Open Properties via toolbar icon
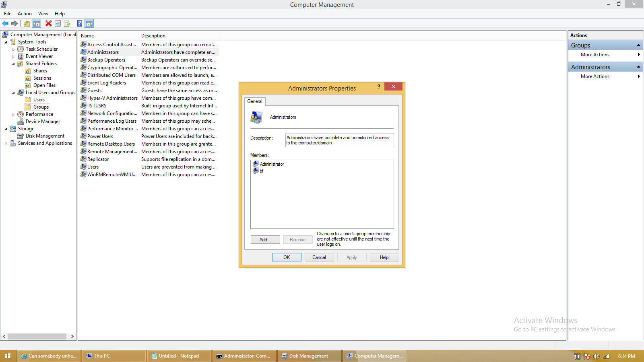Viewport: 644px width, 362px height. 58,23
